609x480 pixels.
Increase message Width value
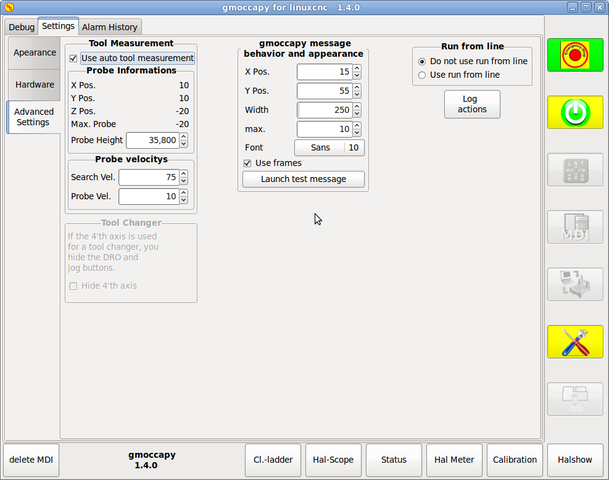pyautogui.click(x=357, y=106)
